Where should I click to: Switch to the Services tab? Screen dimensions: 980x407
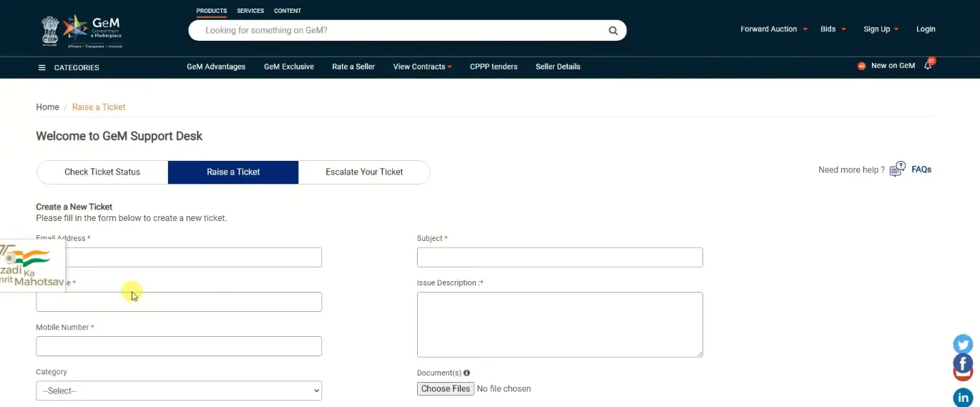point(250,11)
